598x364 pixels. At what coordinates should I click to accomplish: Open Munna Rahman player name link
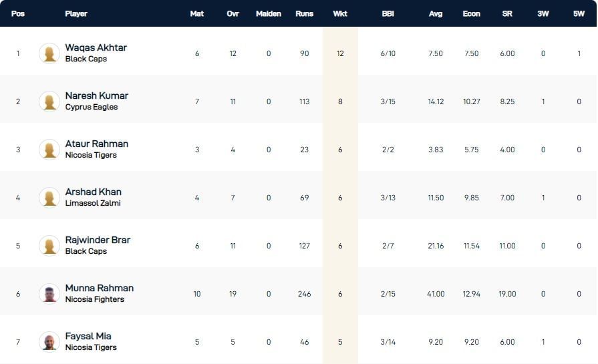(x=99, y=289)
